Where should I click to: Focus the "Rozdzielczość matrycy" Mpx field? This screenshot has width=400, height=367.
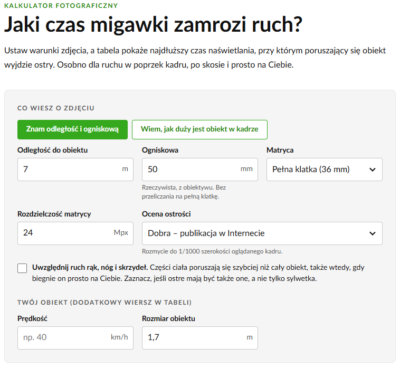pyautogui.click(x=75, y=233)
